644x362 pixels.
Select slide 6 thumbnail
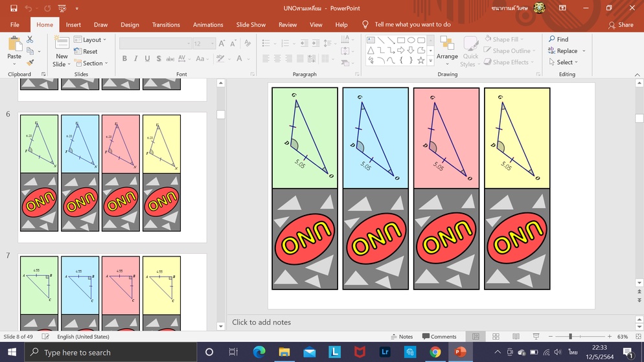(x=111, y=177)
